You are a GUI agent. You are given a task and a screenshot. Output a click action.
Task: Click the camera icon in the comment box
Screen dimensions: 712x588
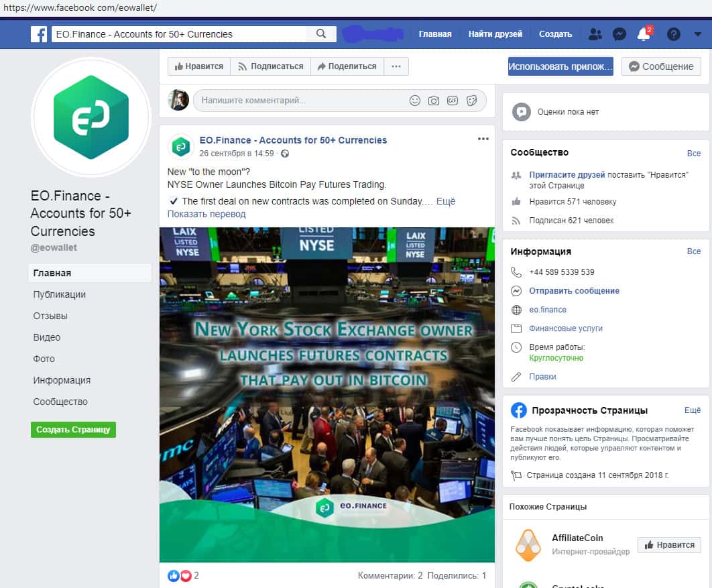434,101
